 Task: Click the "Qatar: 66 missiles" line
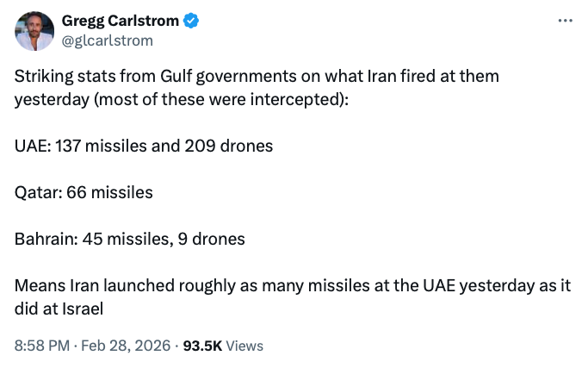tap(84, 192)
